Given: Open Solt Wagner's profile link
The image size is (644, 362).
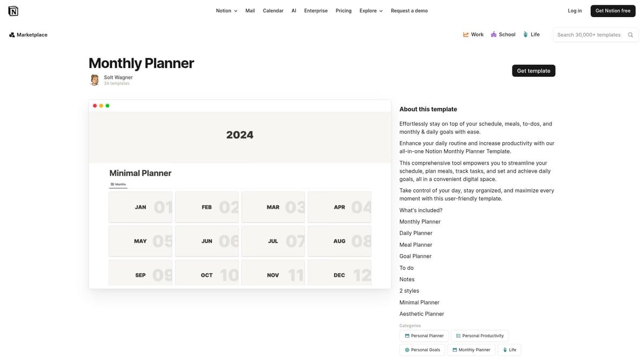Looking at the screenshot, I should coord(118,77).
